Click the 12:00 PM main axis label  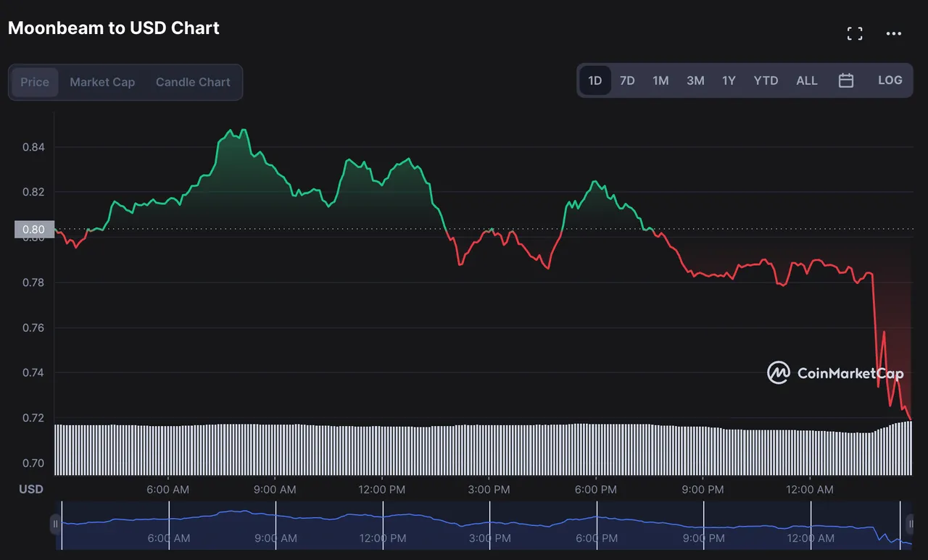click(382, 490)
